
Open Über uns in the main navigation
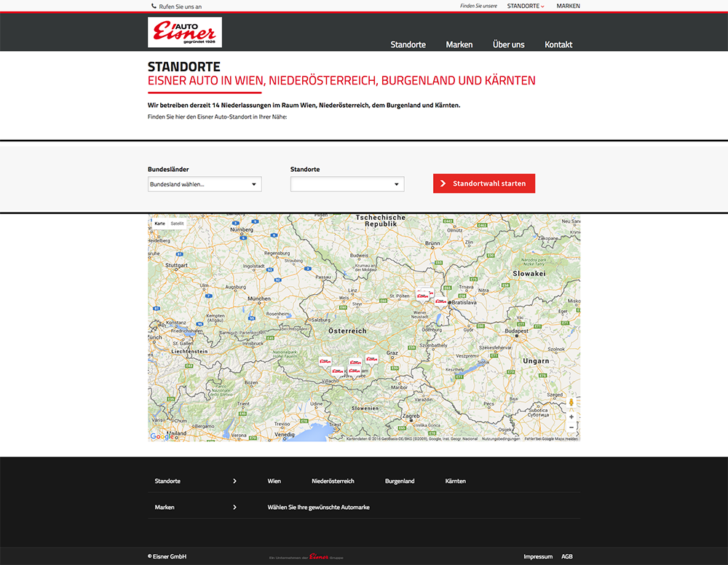[508, 44]
